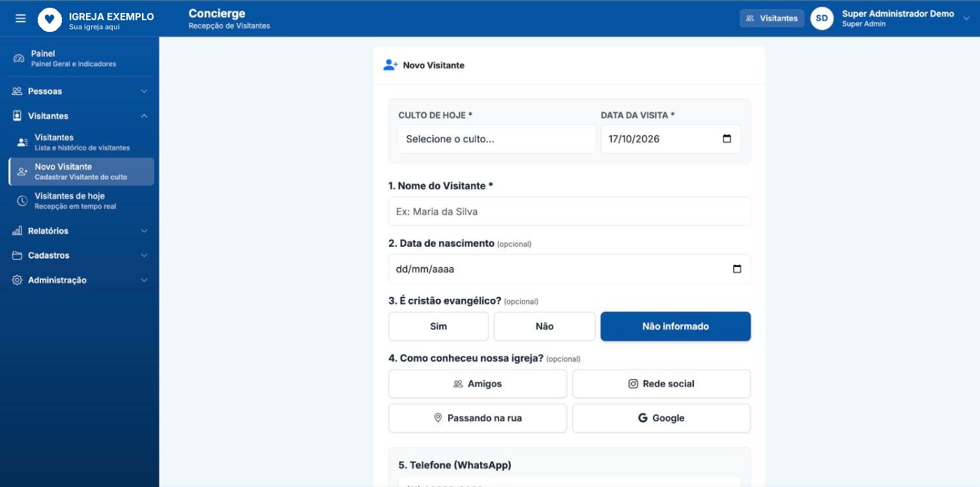
Task: Expand the Administração menu chevron
Action: tap(144, 280)
